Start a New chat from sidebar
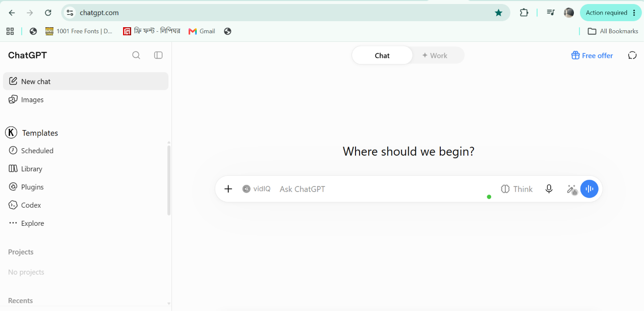The image size is (644, 311). click(86, 81)
